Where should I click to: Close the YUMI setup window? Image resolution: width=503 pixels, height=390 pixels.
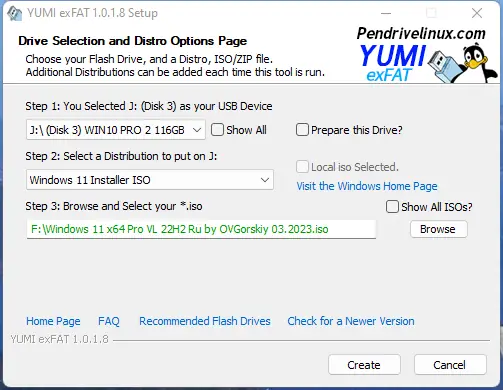coord(477,13)
